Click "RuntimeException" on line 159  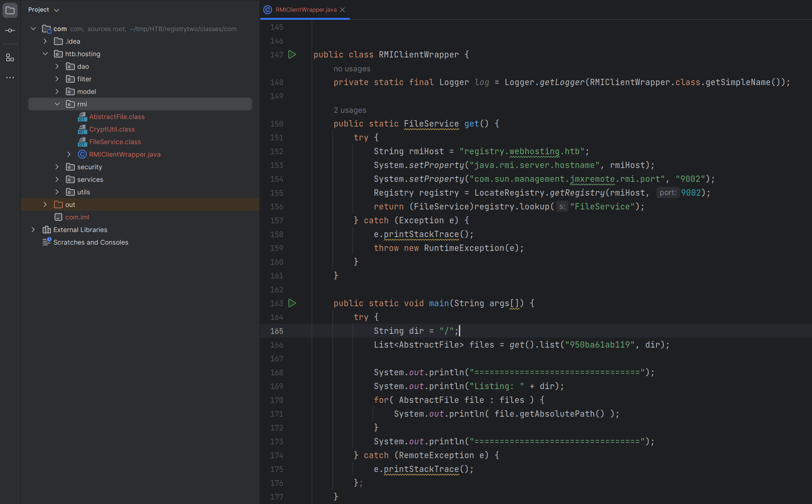(464, 248)
